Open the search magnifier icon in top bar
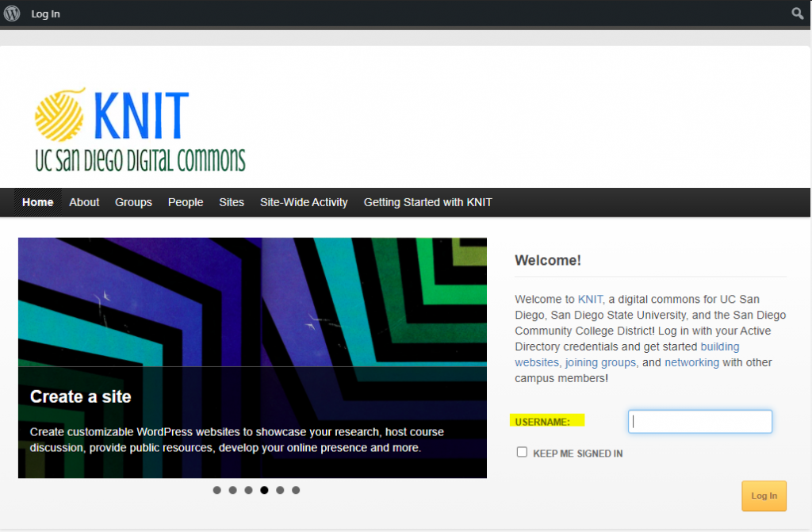 coord(798,13)
